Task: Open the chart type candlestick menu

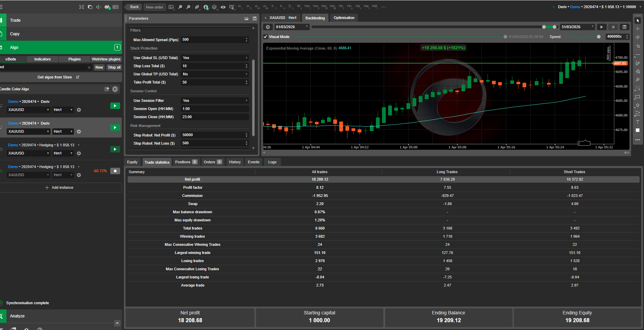Action: tap(197, 7)
